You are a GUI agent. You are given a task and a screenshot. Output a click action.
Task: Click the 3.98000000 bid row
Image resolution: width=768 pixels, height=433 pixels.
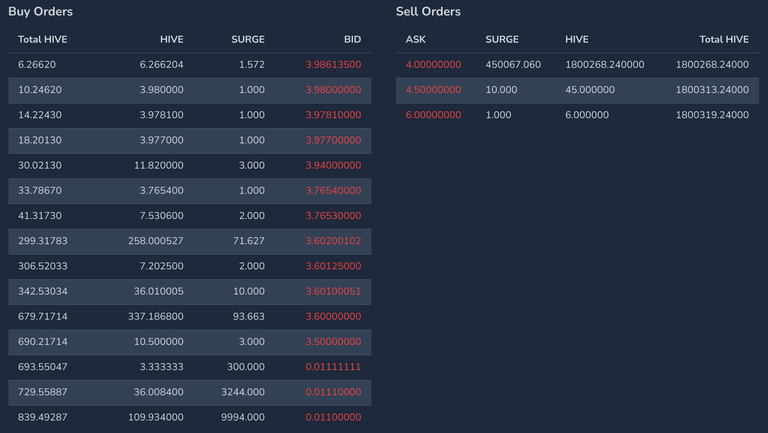190,90
